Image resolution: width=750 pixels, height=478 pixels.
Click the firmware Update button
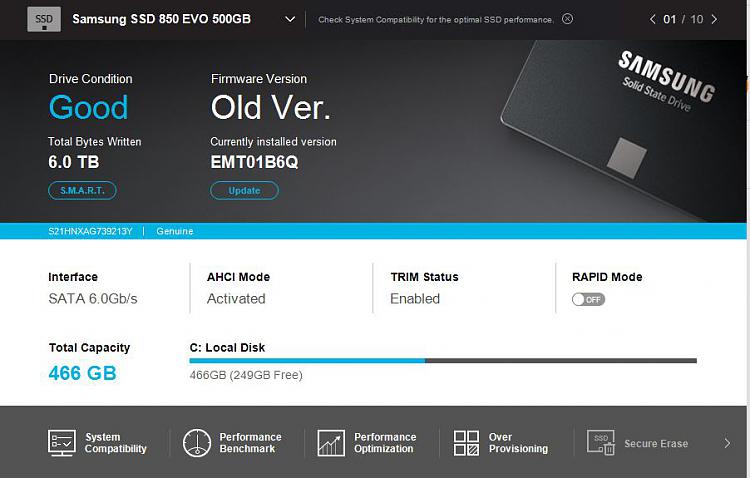pyautogui.click(x=244, y=190)
